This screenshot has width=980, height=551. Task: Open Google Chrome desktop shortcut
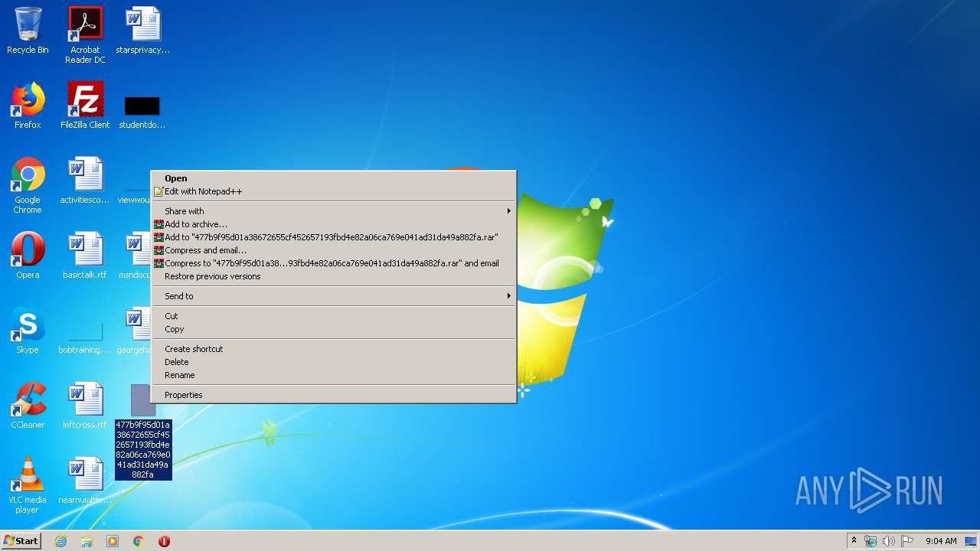coord(28,185)
